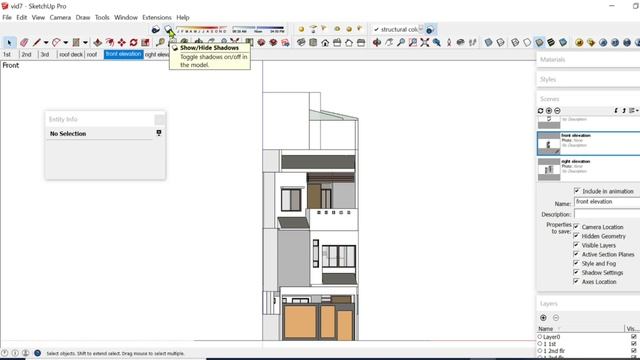Open the Rectangle tool dropdown arrow

pyautogui.click(x=85, y=42)
